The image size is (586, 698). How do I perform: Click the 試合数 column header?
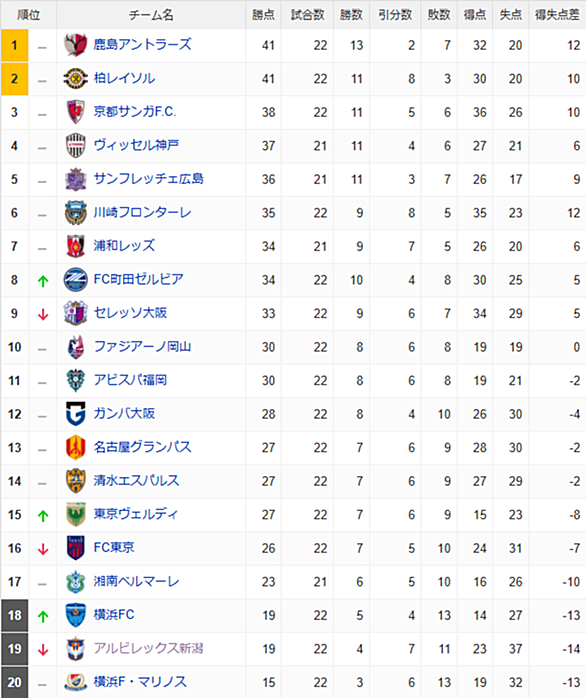pyautogui.click(x=307, y=15)
